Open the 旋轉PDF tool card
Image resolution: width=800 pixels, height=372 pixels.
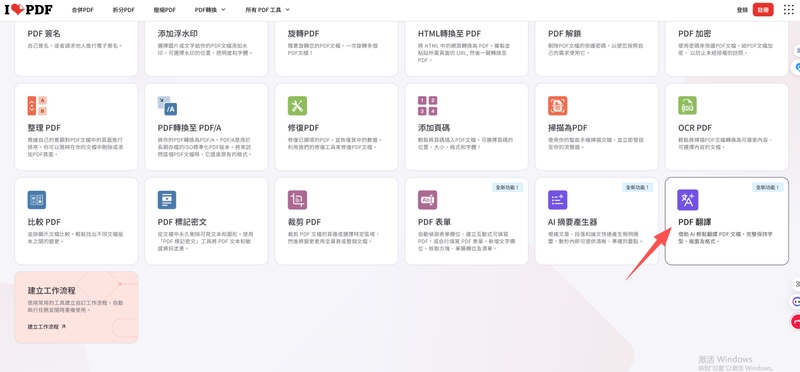coord(336,48)
